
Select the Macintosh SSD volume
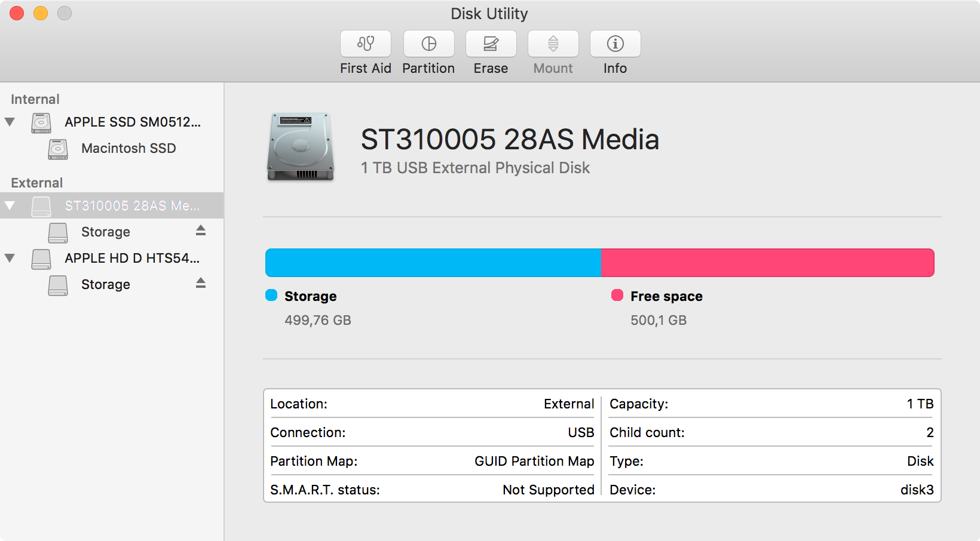point(128,148)
